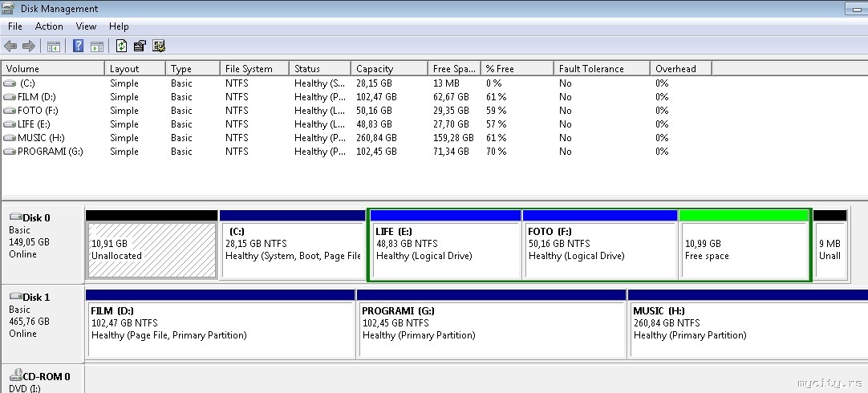Select the 10,91 GB Unallocated partition block

pyautogui.click(x=152, y=249)
